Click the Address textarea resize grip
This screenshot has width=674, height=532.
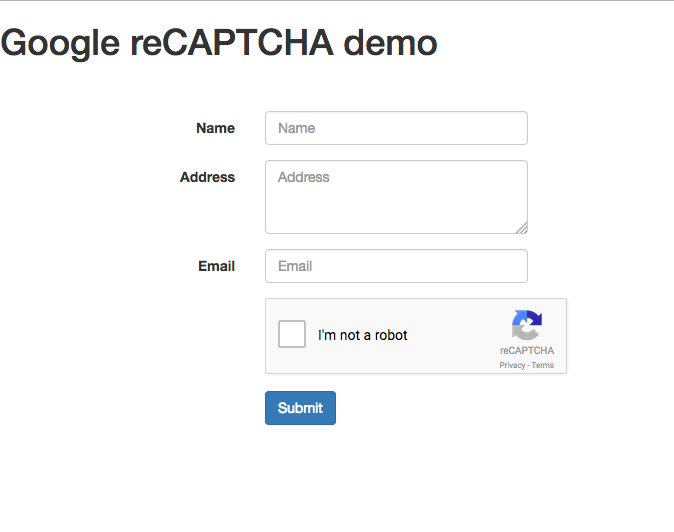coord(521,228)
